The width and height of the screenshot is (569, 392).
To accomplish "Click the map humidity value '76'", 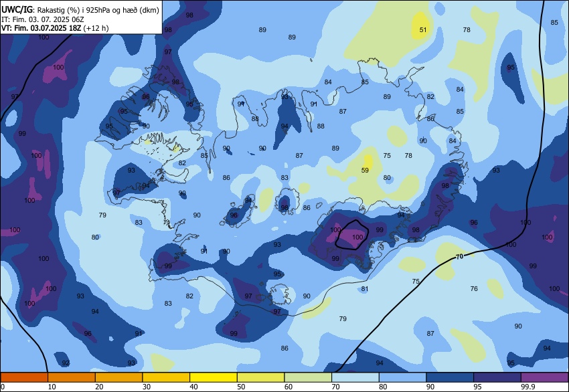I will click(x=474, y=289).
